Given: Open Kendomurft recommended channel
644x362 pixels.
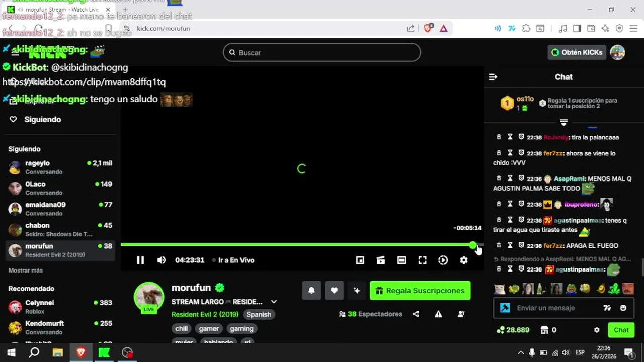Looking at the screenshot, I should point(60,327).
